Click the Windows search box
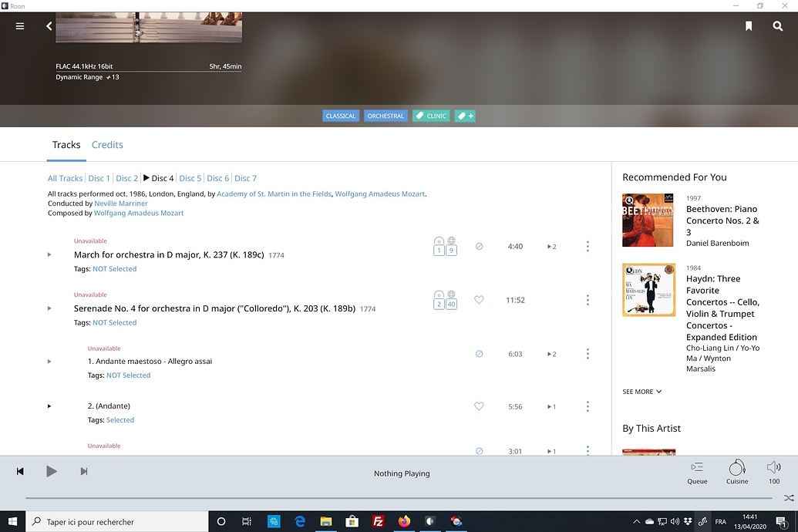The width and height of the screenshot is (798, 532). point(117,522)
